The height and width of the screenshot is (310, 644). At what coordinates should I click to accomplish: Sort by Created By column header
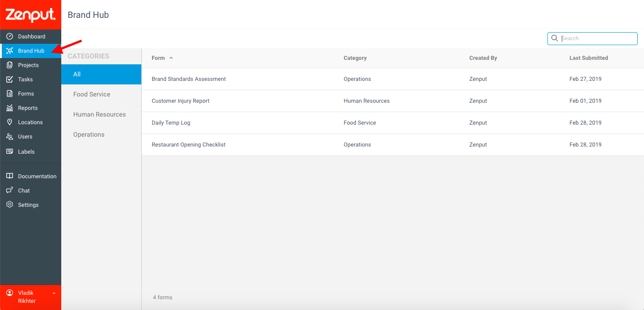click(x=483, y=58)
